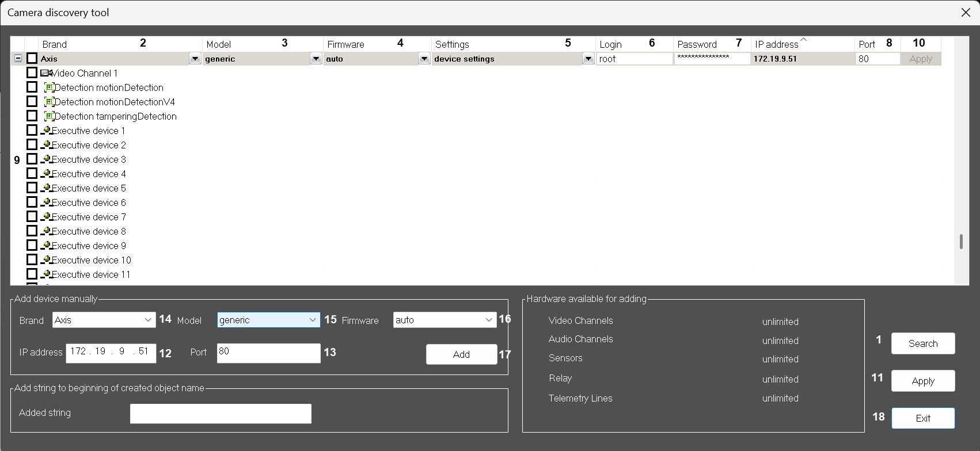This screenshot has width=980, height=451.
Task: Open the Model dropdown in Axis row
Action: point(316,59)
